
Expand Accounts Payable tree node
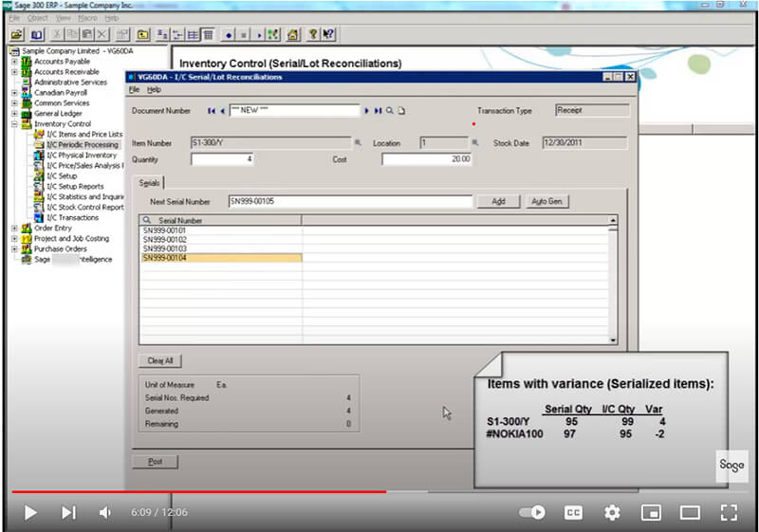tap(14, 62)
